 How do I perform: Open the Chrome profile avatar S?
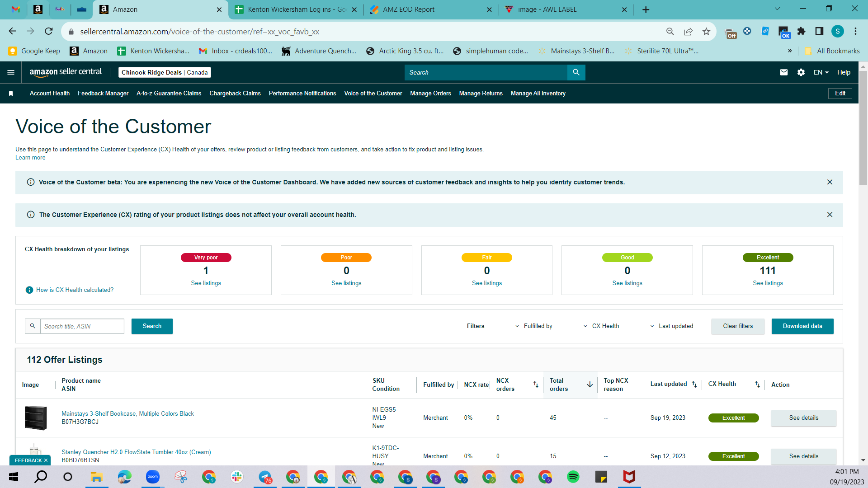coord(838,31)
